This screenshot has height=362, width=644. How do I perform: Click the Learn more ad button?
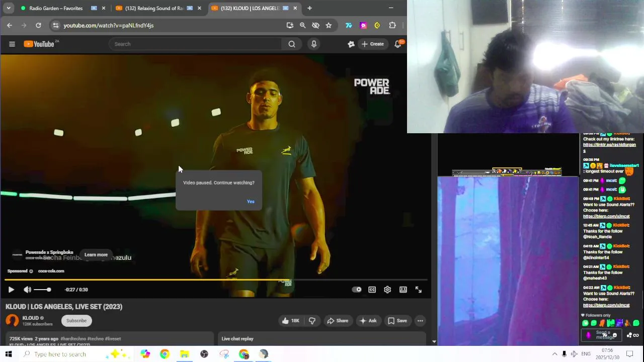tap(96, 255)
